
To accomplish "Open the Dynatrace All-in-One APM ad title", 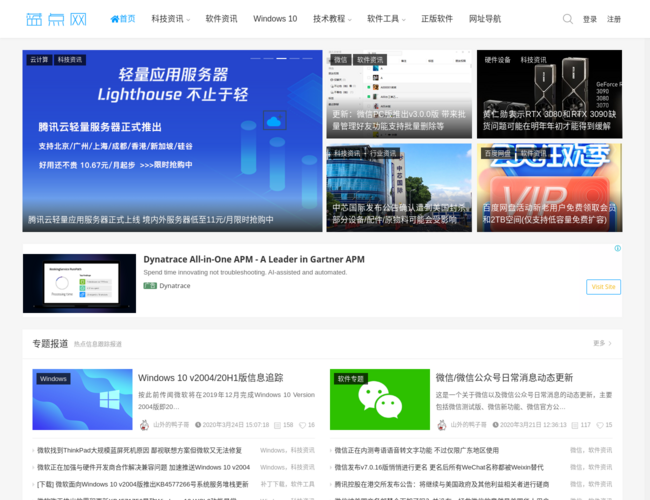I will 254,260.
